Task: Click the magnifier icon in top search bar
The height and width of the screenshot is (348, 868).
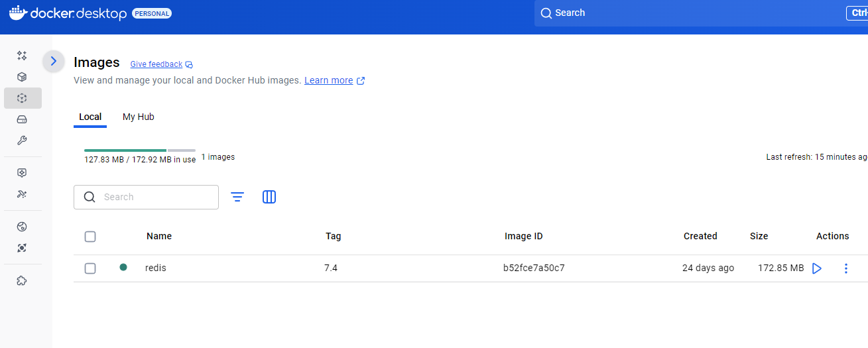Action: [x=546, y=13]
